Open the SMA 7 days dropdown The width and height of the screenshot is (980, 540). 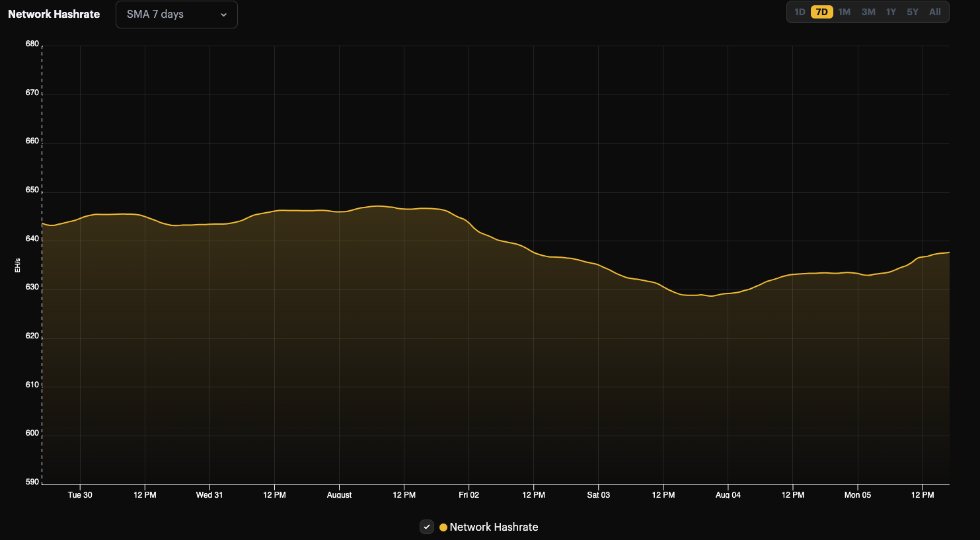176,14
